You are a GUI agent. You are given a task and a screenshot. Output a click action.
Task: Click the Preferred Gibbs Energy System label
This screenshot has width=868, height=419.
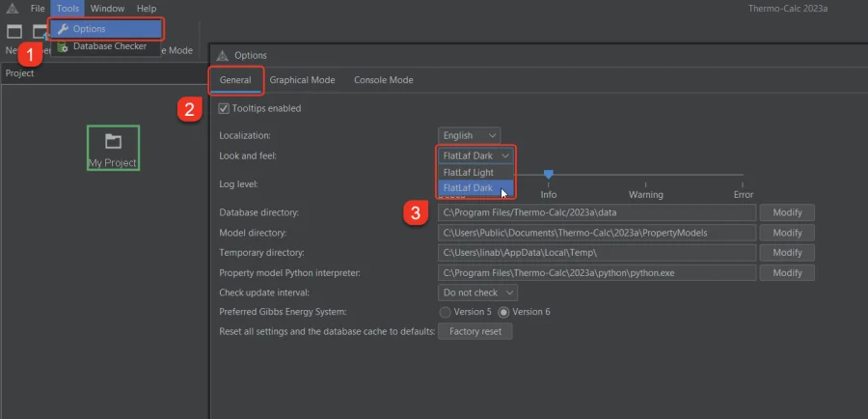[283, 312]
